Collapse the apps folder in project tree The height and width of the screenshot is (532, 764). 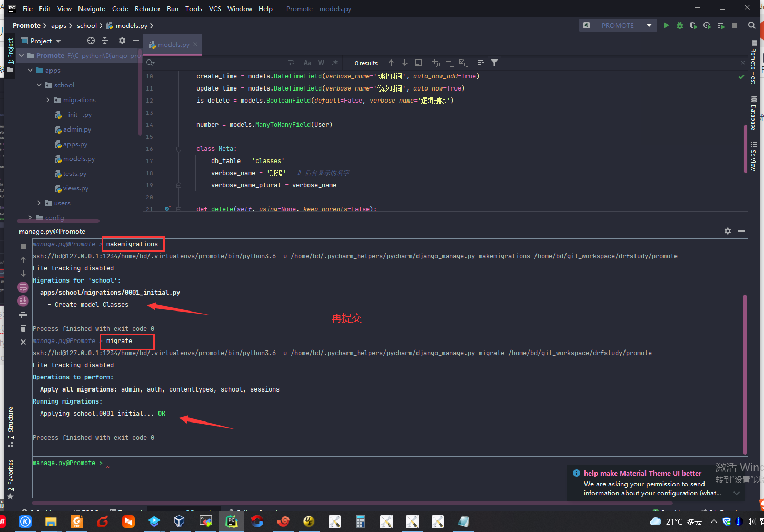pyautogui.click(x=31, y=70)
